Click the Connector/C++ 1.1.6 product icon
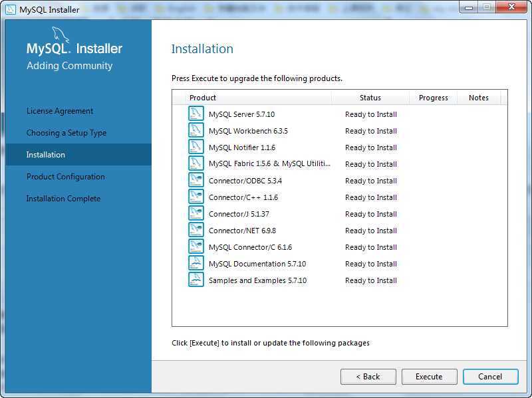 click(196, 197)
